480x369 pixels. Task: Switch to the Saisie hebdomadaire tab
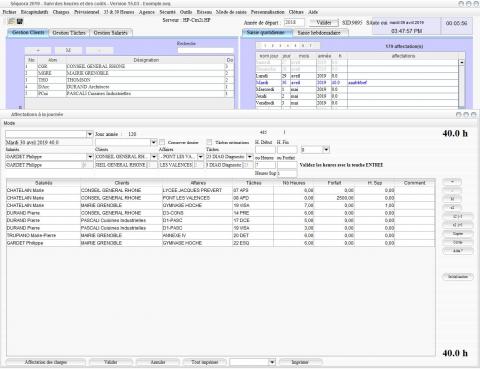point(319,33)
